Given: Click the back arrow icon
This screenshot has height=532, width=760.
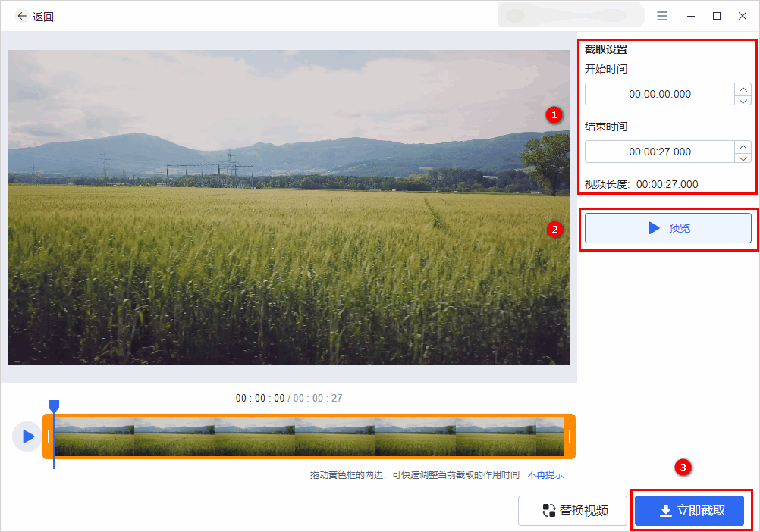Looking at the screenshot, I should [21, 16].
